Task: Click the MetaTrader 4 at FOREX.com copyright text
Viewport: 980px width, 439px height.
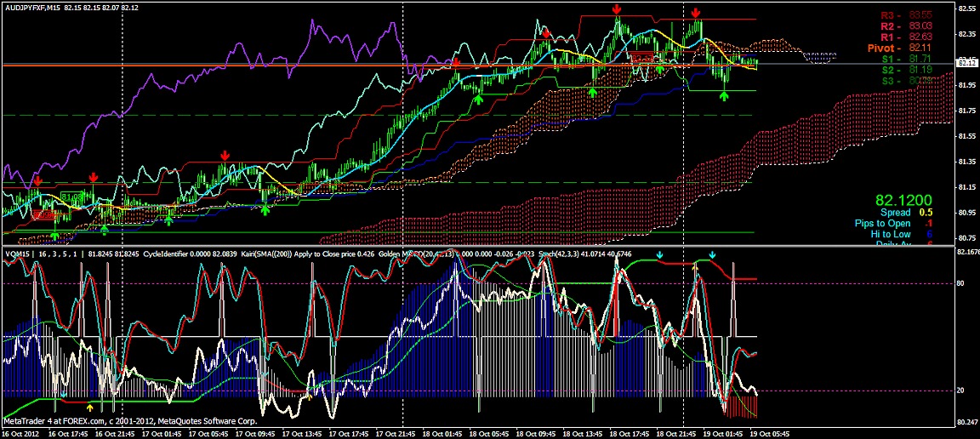Action: pyautogui.click(x=130, y=421)
